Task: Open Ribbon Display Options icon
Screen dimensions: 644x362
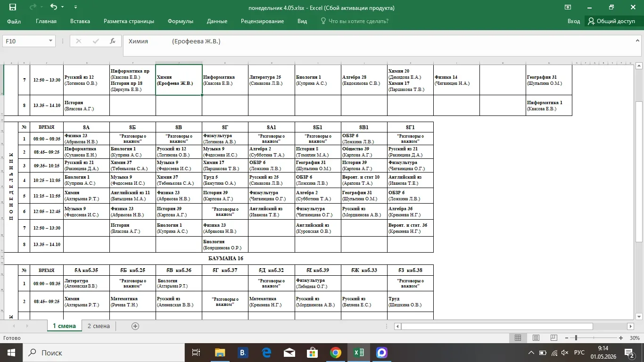Action: coord(568,7)
